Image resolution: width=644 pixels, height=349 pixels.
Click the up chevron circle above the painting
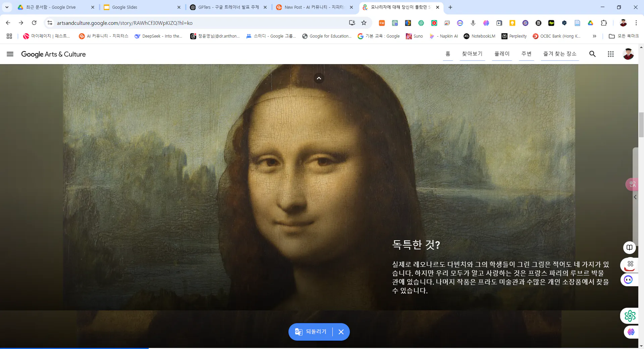click(x=319, y=78)
